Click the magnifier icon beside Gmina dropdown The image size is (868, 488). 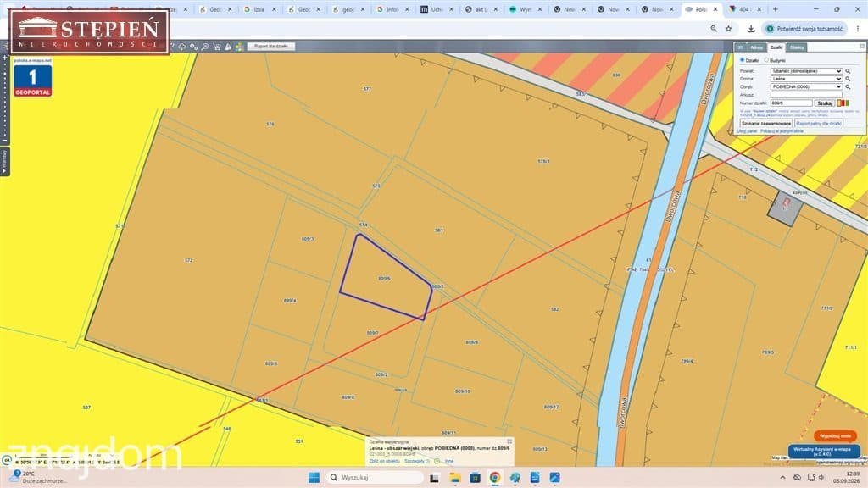[x=848, y=79]
